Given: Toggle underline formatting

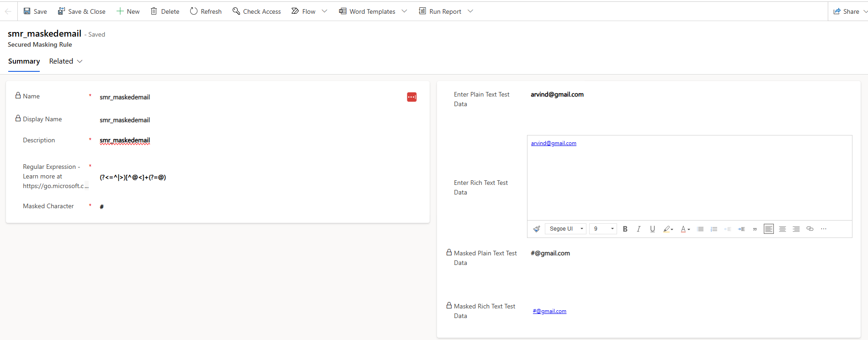Looking at the screenshot, I should (652, 229).
